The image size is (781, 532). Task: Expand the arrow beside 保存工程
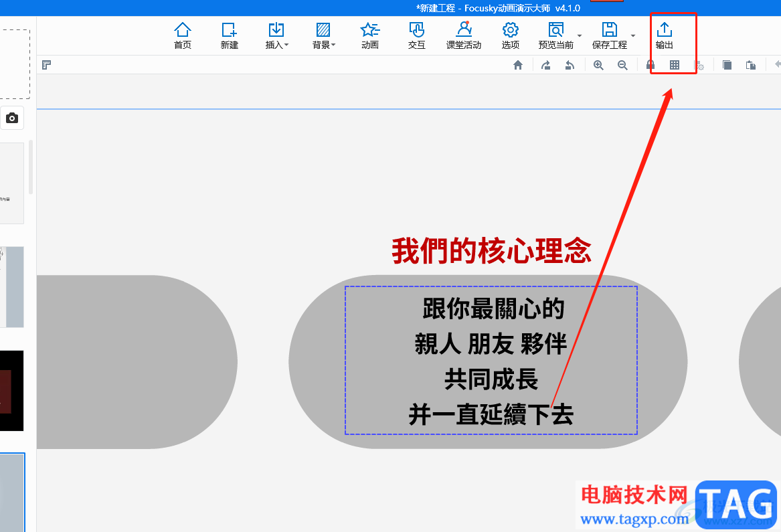633,35
